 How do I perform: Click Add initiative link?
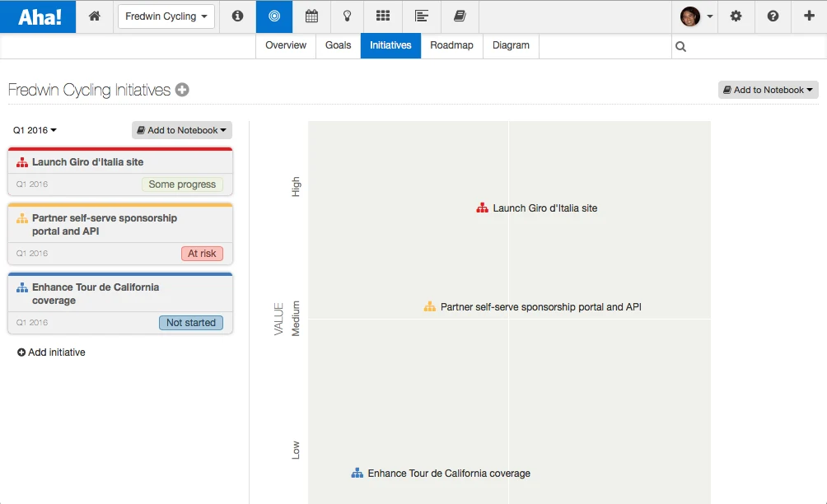tap(51, 352)
